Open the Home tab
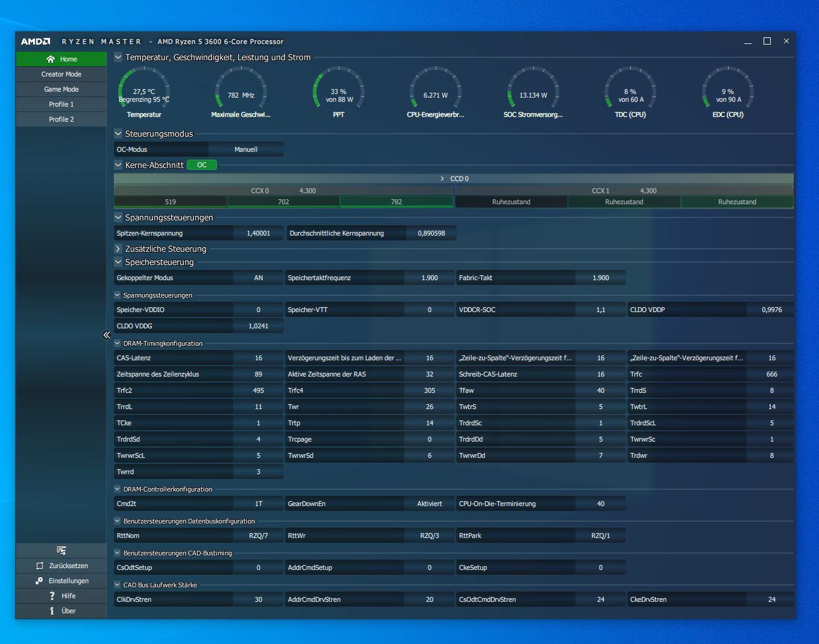Image resolution: width=819 pixels, height=644 pixels. 61,59
